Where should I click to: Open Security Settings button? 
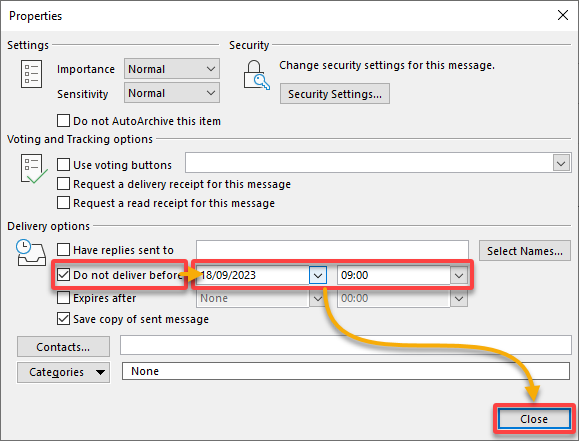click(335, 94)
